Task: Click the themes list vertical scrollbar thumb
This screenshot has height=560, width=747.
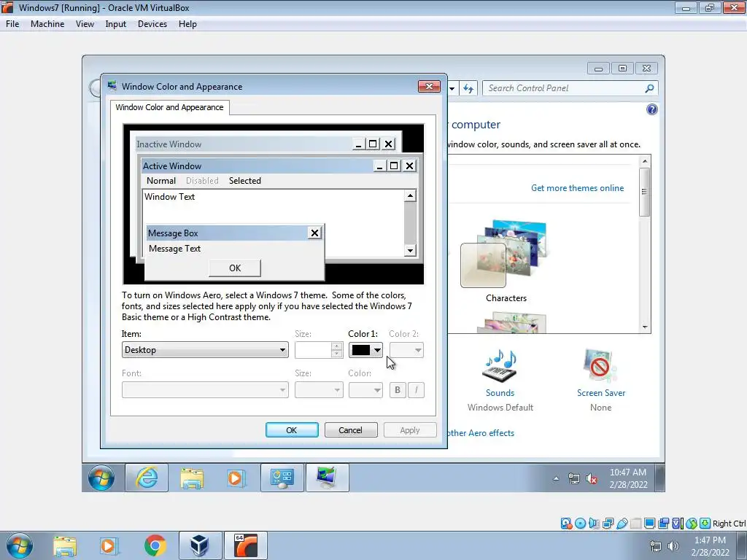Action: click(x=645, y=192)
